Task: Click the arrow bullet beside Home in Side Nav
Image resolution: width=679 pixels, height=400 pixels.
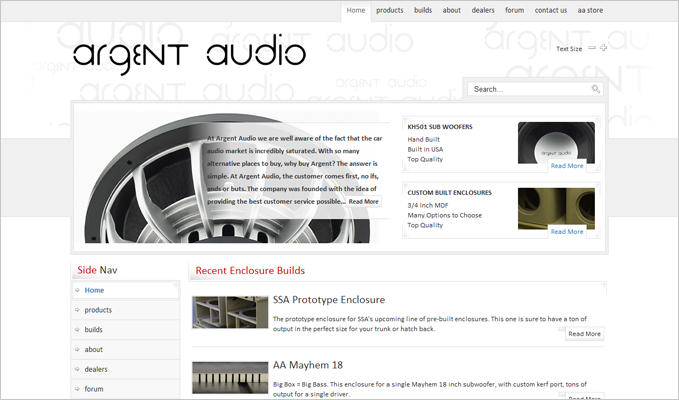Action: pos(77,290)
